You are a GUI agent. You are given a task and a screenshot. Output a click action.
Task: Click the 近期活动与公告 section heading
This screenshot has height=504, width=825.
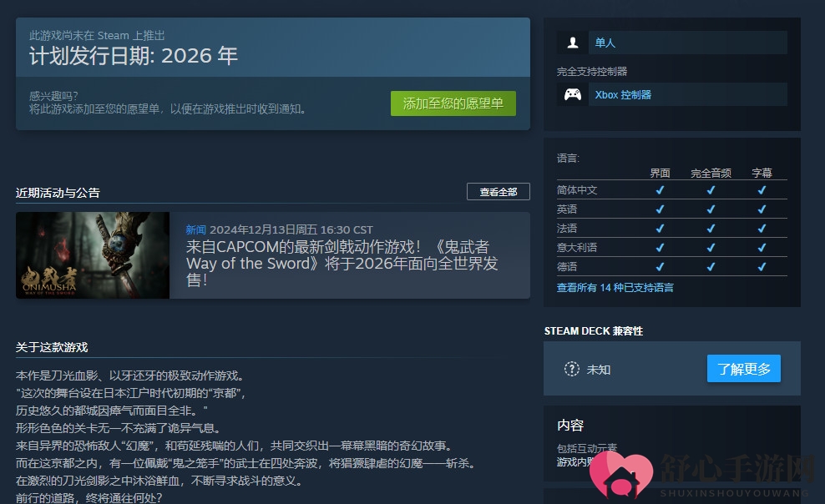pos(58,193)
